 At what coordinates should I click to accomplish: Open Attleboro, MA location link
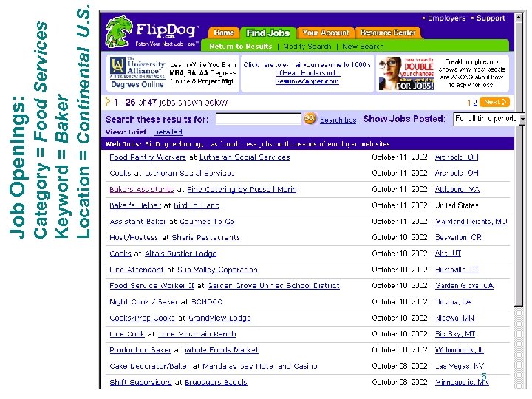tap(457, 189)
